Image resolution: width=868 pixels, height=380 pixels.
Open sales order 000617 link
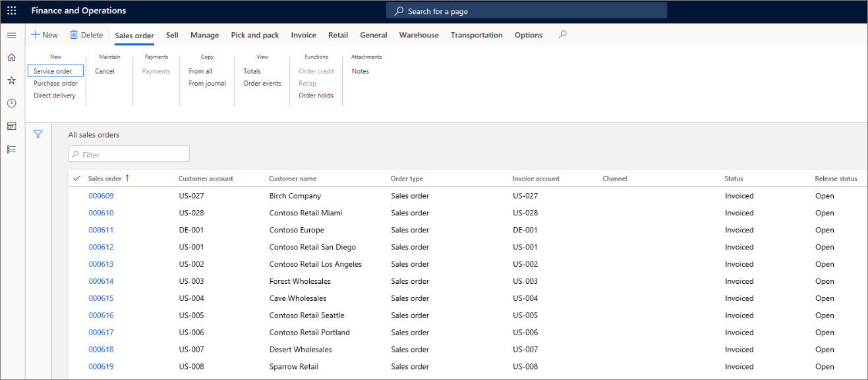point(101,333)
